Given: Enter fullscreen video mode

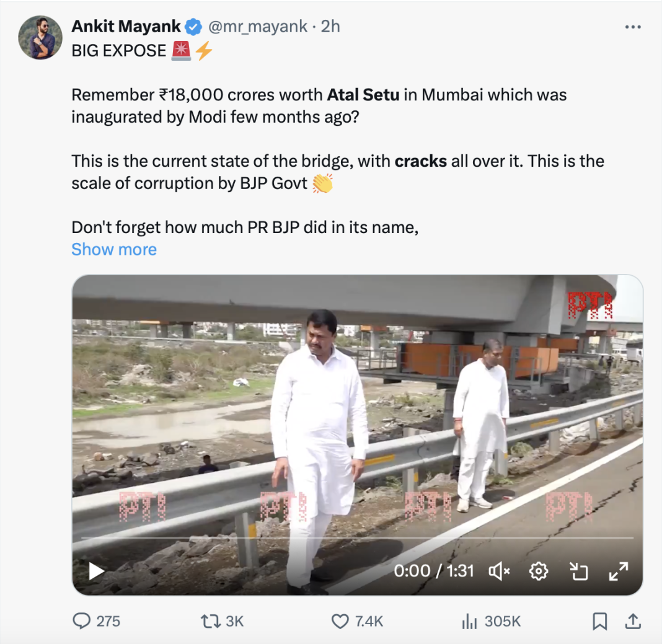Looking at the screenshot, I should [618, 571].
